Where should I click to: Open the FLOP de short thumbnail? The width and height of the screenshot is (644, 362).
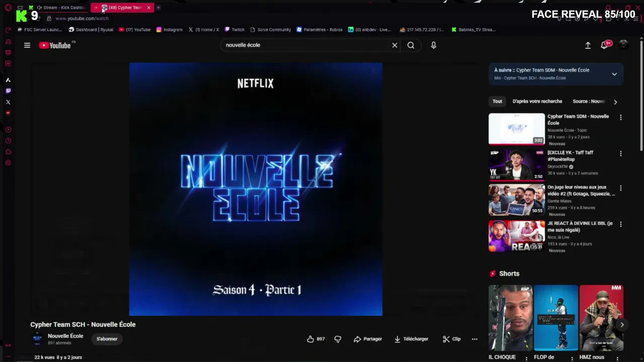click(x=556, y=318)
